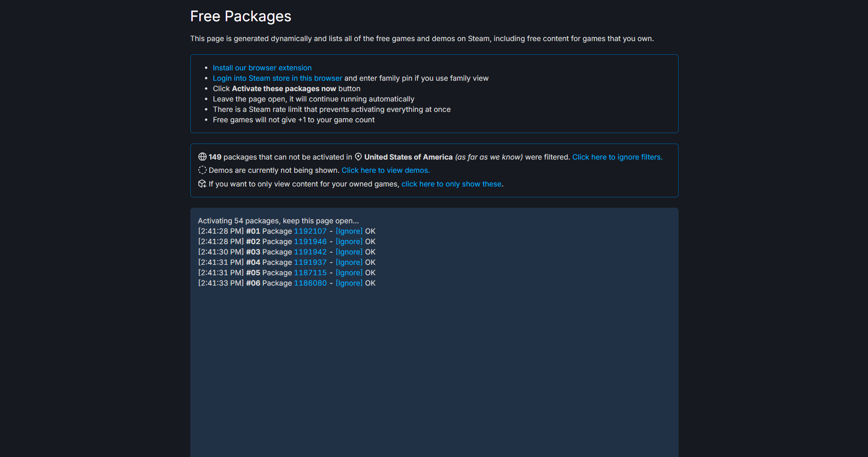Image resolution: width=868 pixels, height=457 pixels.
Task: Open package 1191946 link
Action: point(310,242)
